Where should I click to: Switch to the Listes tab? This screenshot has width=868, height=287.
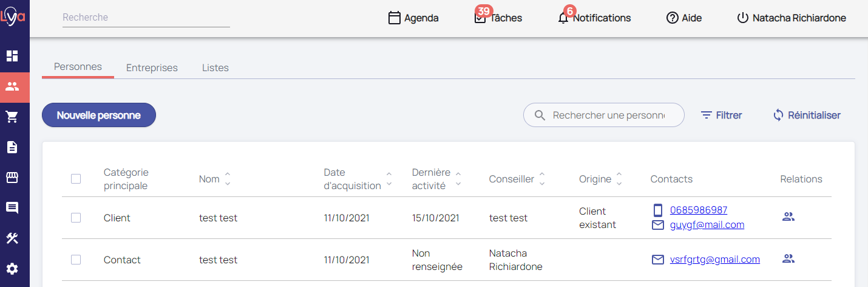pyautogui.click(x=215, y=68)
